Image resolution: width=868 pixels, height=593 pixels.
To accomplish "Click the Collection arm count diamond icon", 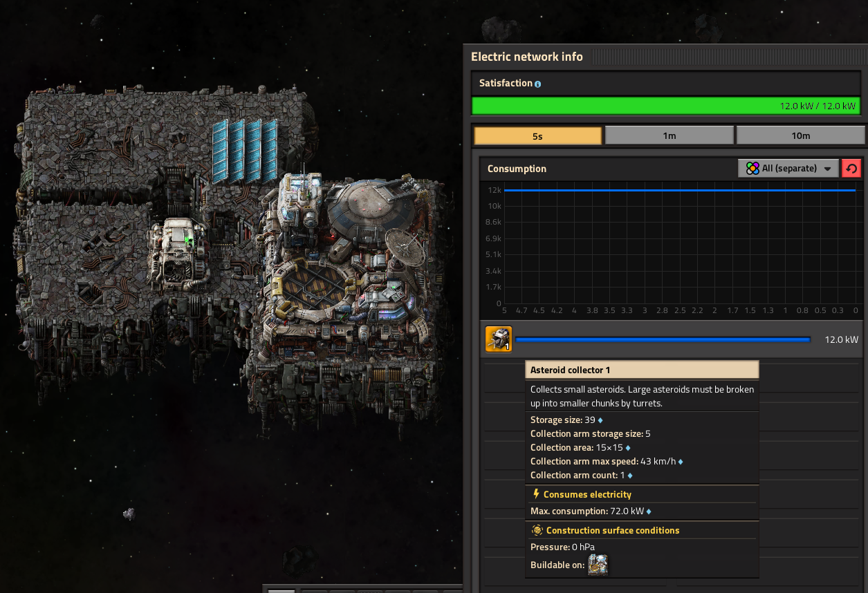I will coord(630,476).
